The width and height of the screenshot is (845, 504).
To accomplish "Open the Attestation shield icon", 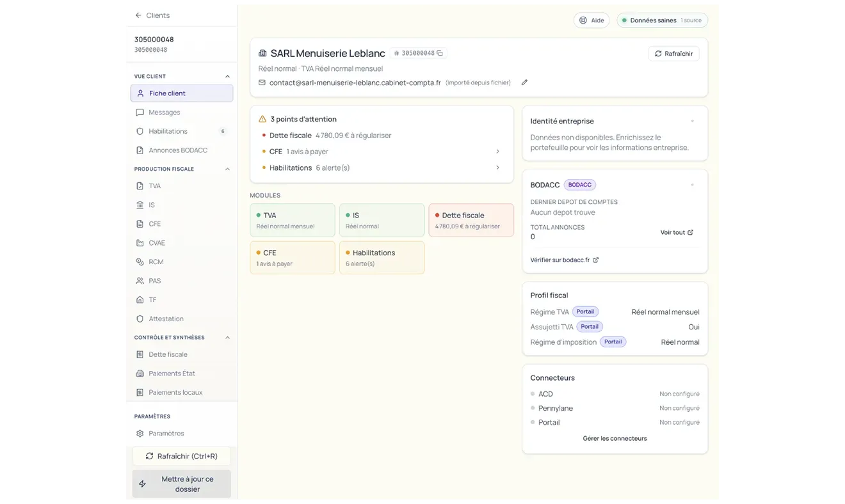I will 140,319.
